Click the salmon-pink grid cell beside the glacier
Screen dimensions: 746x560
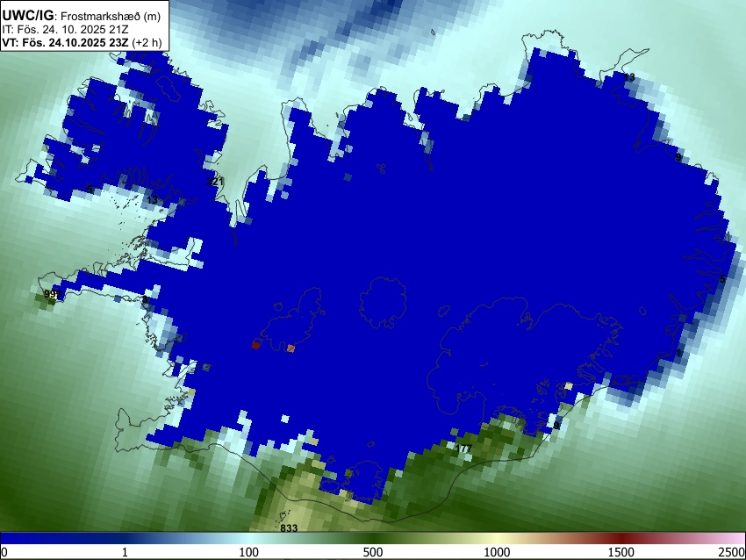291,348
